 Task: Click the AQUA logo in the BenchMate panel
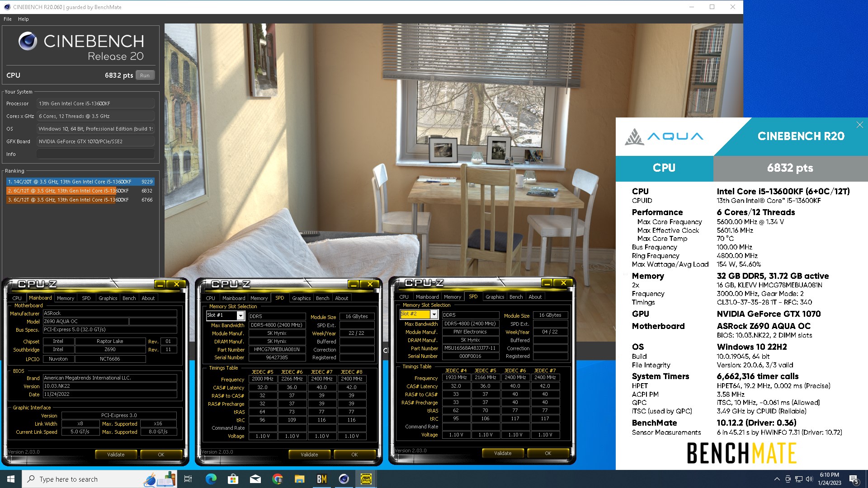[664, 136]
